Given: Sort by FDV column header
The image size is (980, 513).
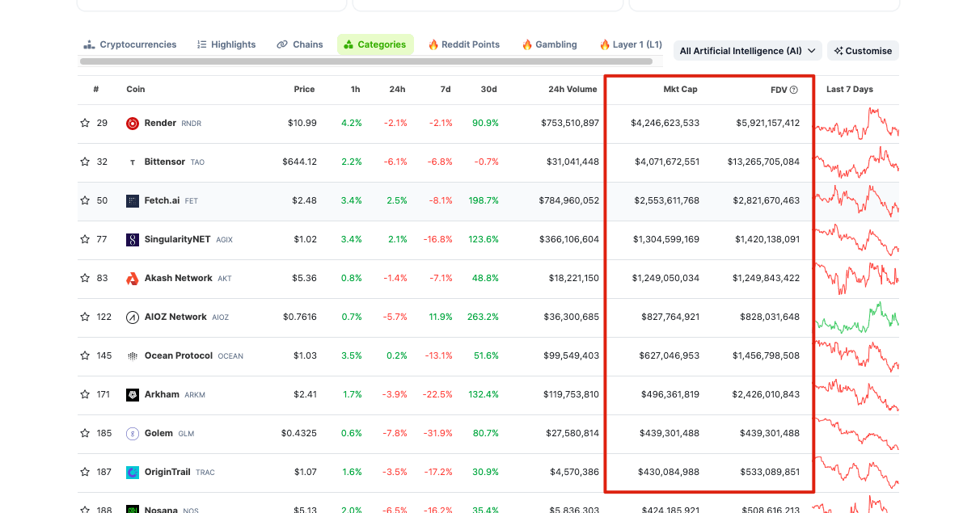Looking at the screenshot, I should (x=779, y=90).
